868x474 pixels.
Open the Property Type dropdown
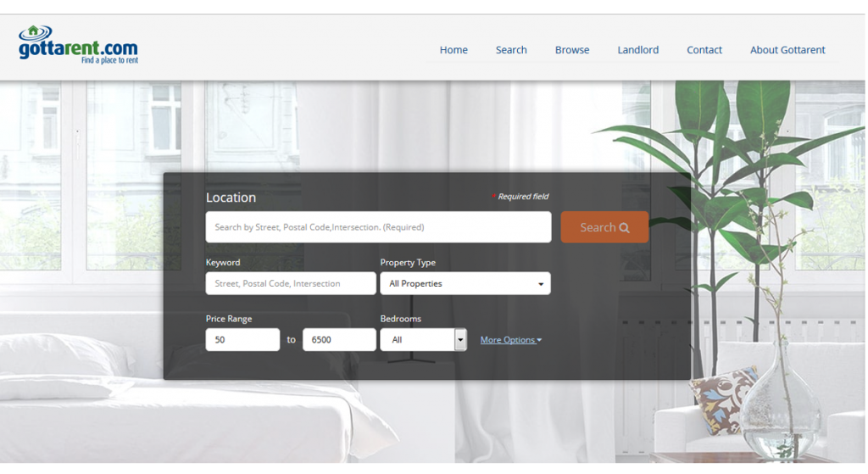pos(465,283)
